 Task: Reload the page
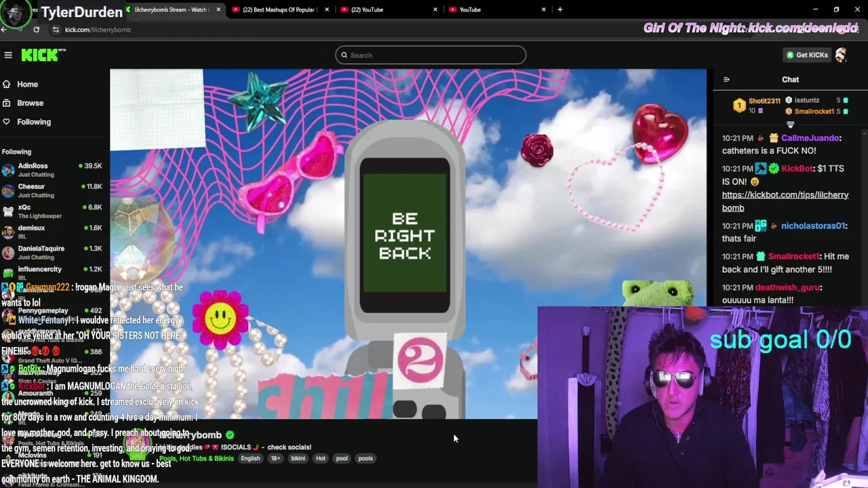[x=36, y=29]
